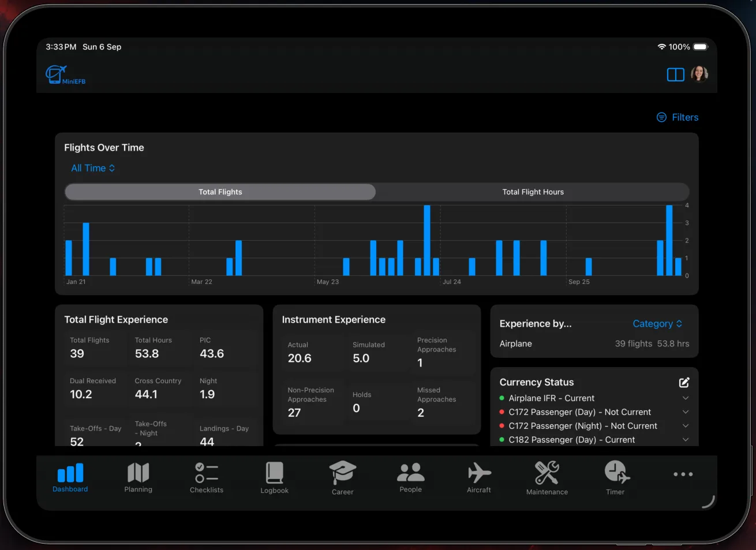The height and width of the screenshot is (550, 756).
Task: Go to the Career graduation cap tab
Action: point(343,478)
